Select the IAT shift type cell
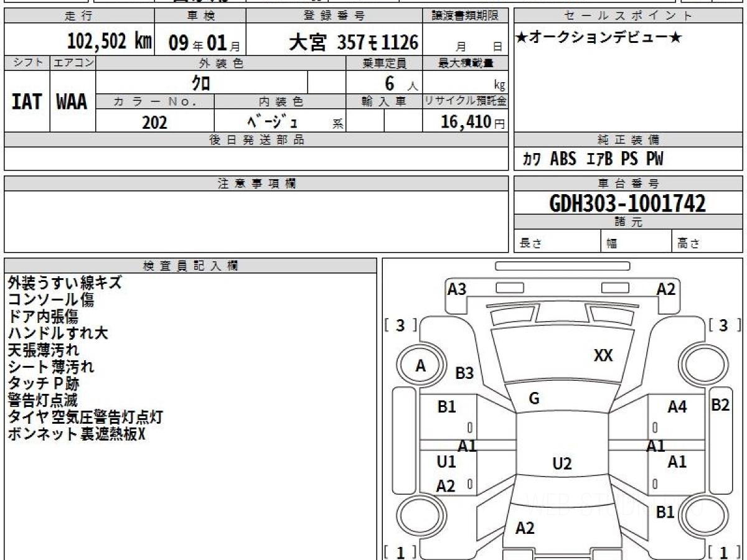Image resolution: width=747 pixels, height=560 pixels. [x=27, y=101]
